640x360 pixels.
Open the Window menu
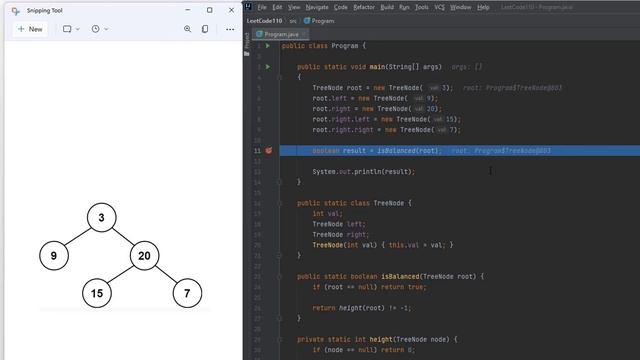tap(460, 7)
